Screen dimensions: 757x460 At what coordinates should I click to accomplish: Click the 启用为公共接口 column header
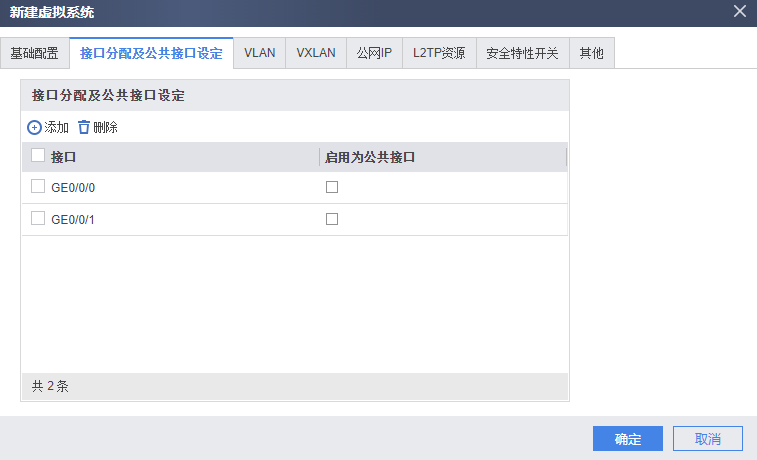[370, 157]
